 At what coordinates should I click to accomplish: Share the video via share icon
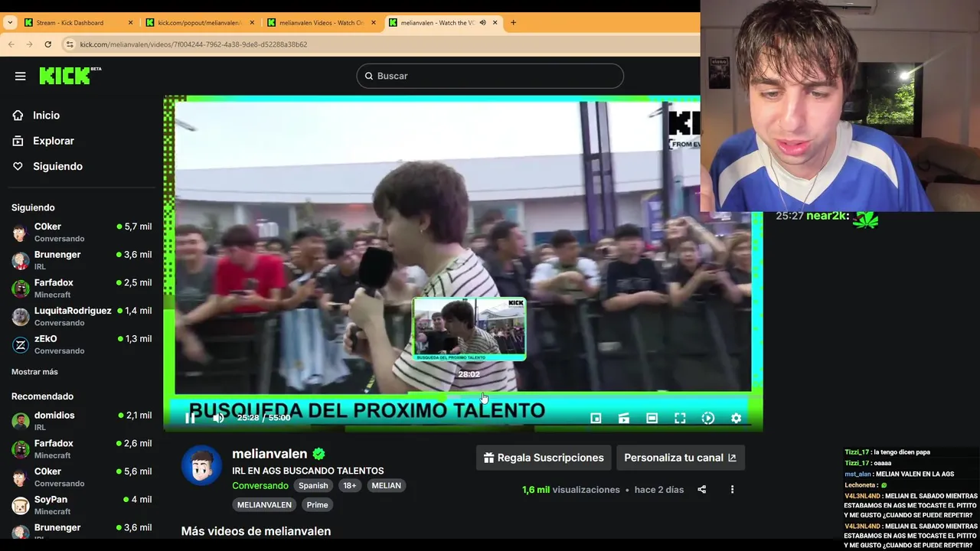(701, 490)
